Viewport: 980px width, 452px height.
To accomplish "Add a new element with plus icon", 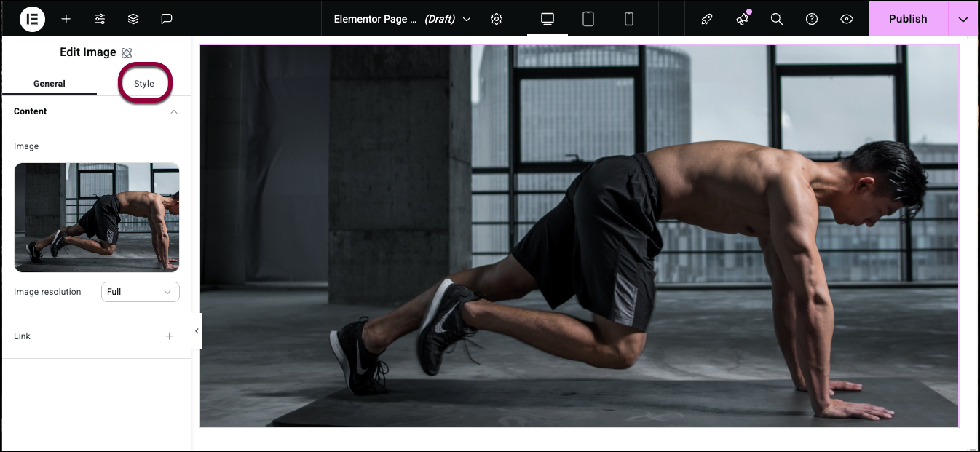I will coord(66,19).
